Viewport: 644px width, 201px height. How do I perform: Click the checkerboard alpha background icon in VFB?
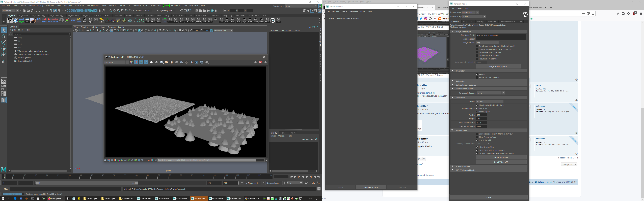coord(202,62)
